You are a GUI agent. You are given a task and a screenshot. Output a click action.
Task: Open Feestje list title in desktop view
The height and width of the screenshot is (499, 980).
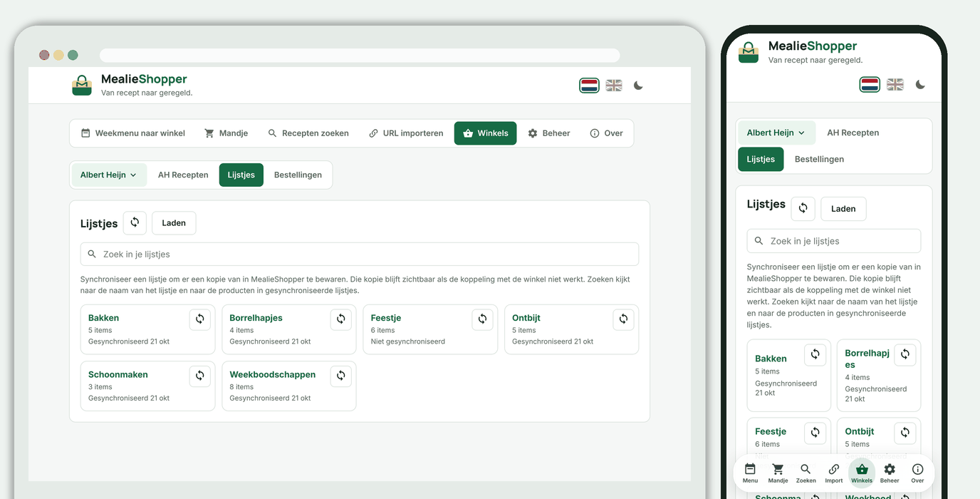[x=386, y=318]
